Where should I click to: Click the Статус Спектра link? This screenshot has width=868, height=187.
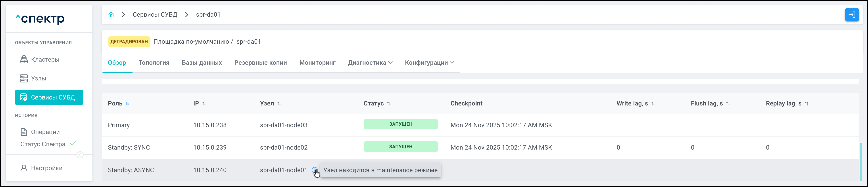(x=43, y=144)
